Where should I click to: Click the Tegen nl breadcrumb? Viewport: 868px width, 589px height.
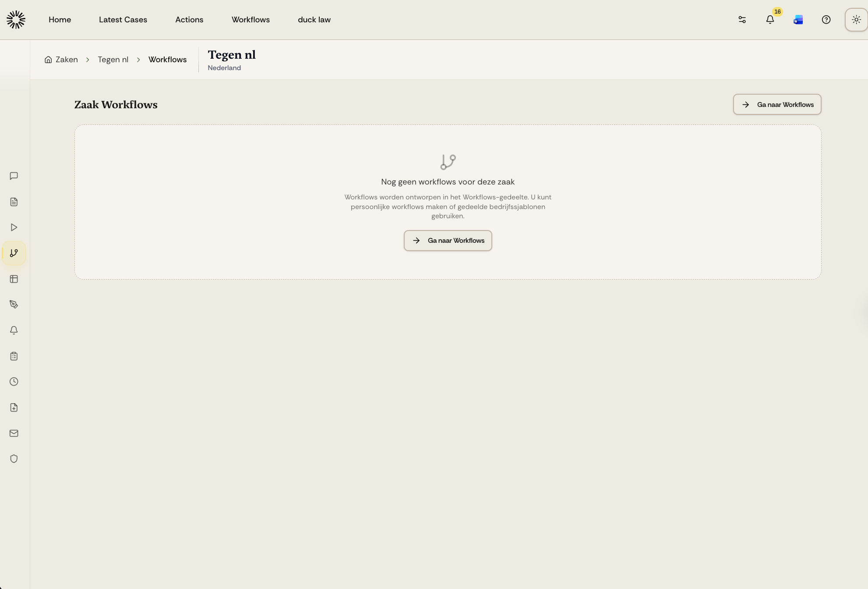coord(113,60)
